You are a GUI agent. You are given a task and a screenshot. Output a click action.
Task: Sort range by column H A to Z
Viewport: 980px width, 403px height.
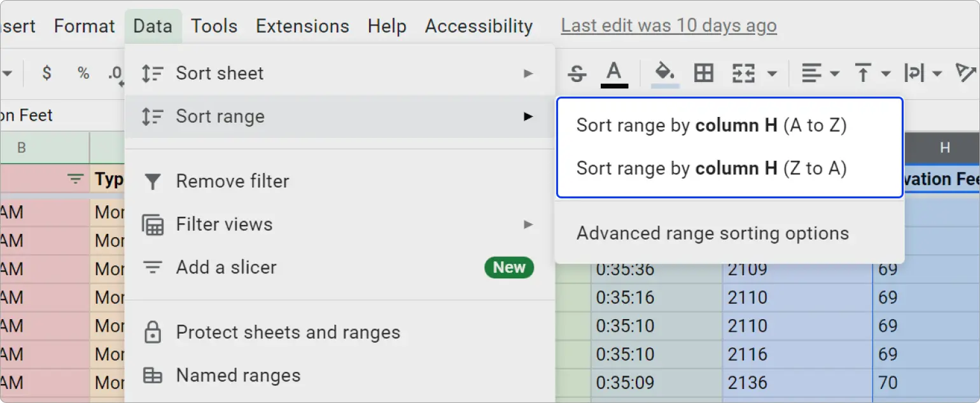[x=711, y=125]
